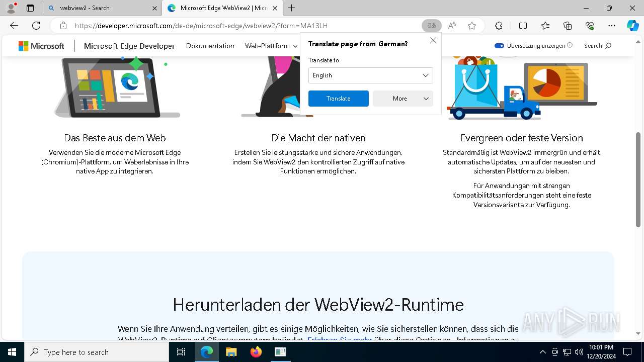Close the translate popup
Image resolution: width=644 pixels, height=362 pixels.
coord(433,41)
